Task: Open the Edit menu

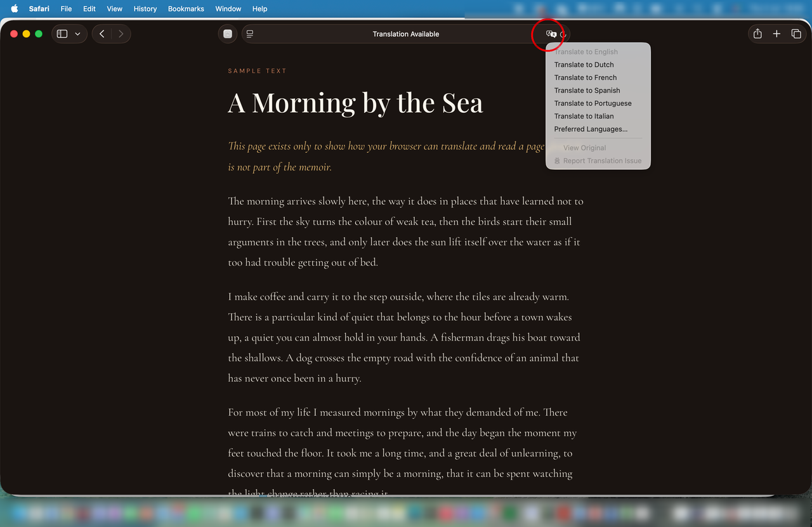Action: pyautogui.click(x=89, y=9)
